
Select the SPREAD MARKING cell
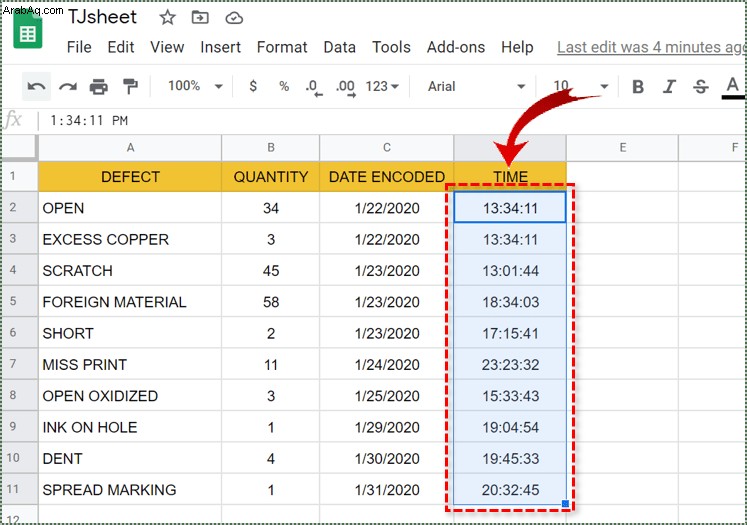(130, 490)
